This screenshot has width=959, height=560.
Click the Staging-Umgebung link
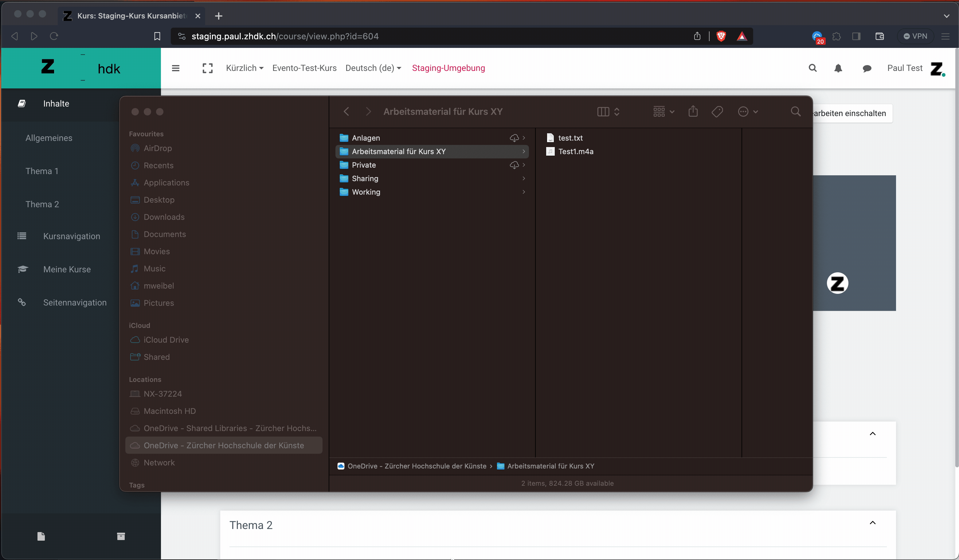point(448,68)
